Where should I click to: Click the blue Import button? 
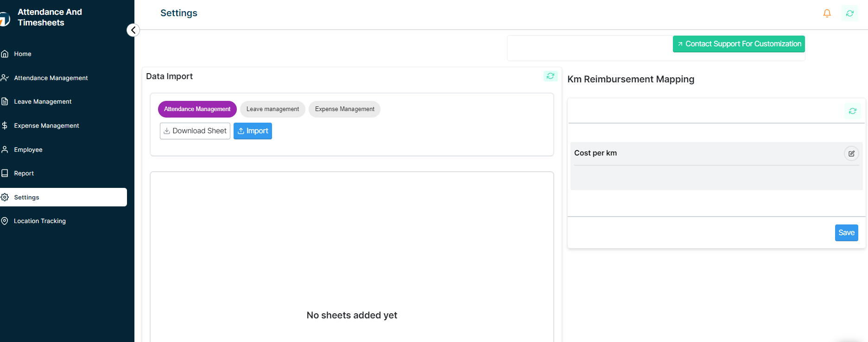[x=253, y=131]
